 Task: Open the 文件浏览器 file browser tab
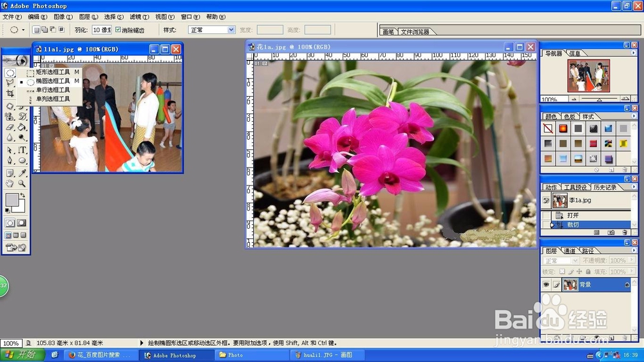pos(415,32)
